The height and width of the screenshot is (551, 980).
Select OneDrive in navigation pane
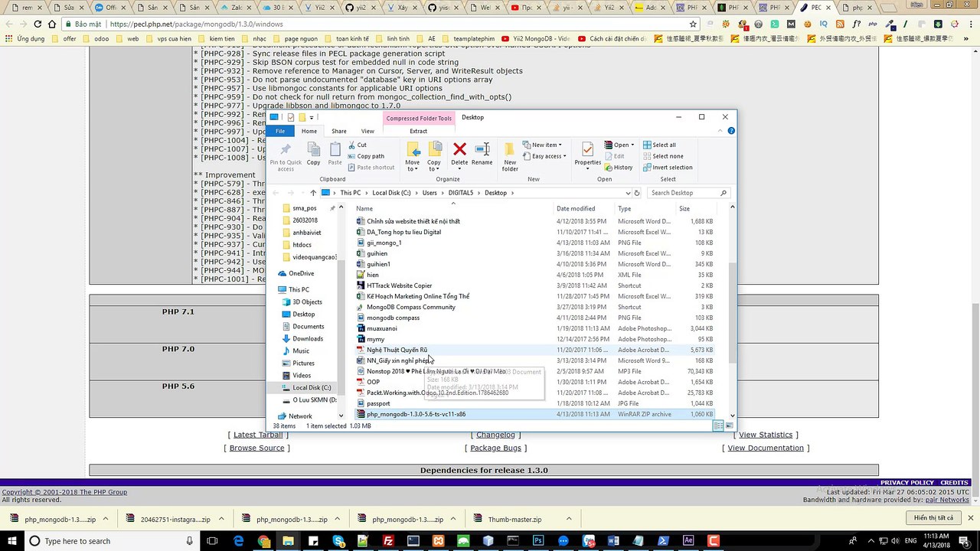click(x=301, y=273)
